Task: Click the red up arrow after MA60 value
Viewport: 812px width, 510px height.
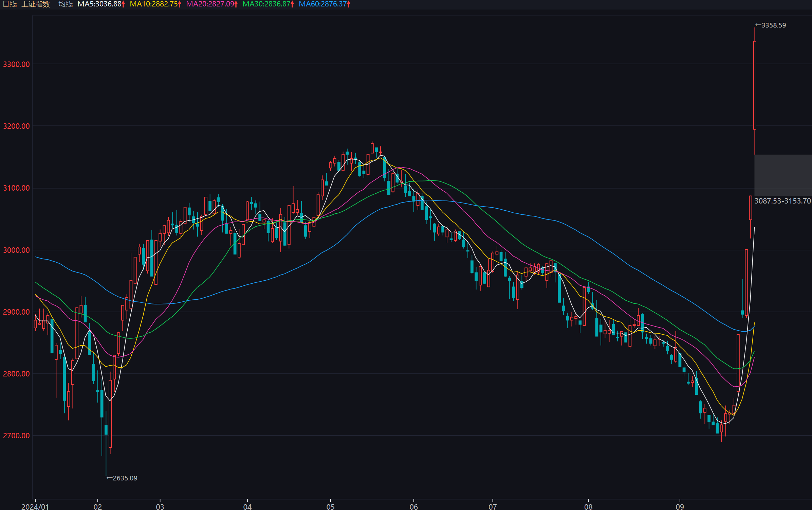Action: click(349, 4)
